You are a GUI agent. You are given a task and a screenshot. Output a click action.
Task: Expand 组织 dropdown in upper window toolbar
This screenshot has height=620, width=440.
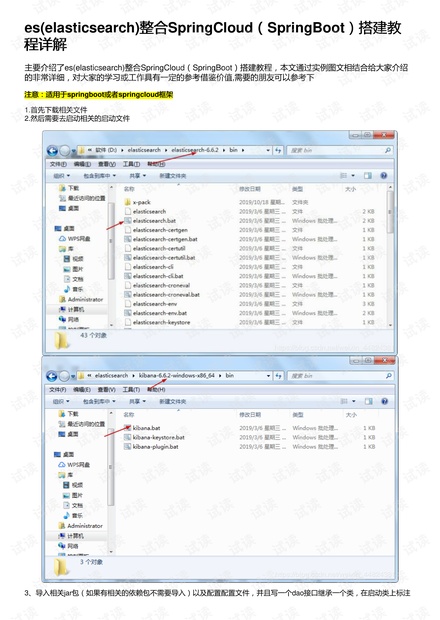click(61, 176)
